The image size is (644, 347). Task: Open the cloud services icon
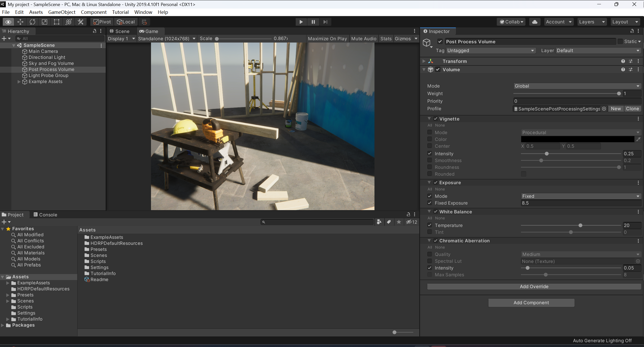pyautogui.click(x=535, y=22)
